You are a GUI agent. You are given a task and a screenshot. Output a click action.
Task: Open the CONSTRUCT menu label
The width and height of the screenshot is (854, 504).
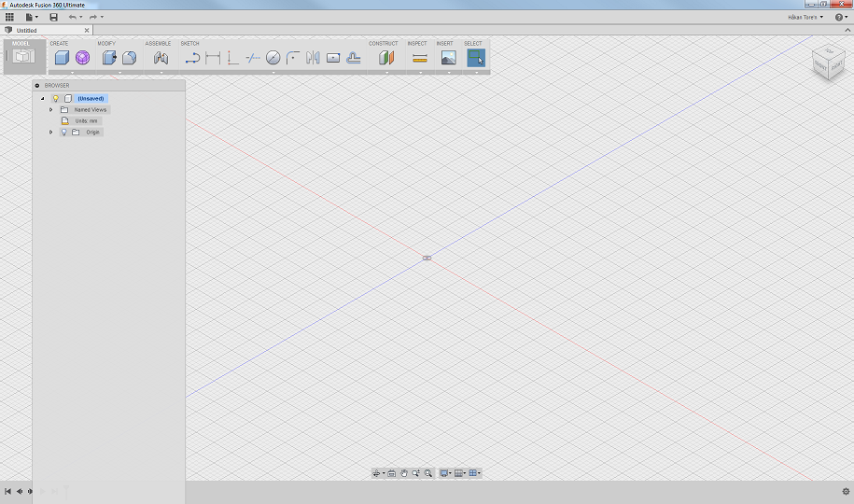pos(384,44)
